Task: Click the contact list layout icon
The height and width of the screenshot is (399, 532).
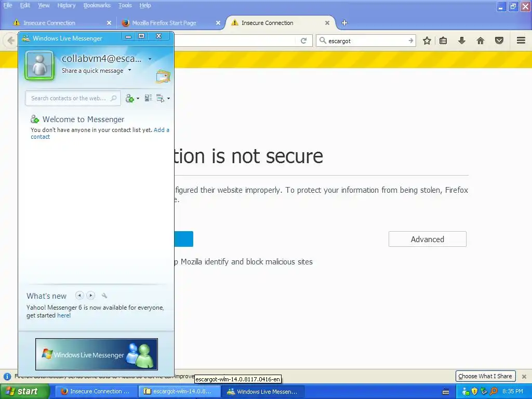Action: tap(148, 98)
